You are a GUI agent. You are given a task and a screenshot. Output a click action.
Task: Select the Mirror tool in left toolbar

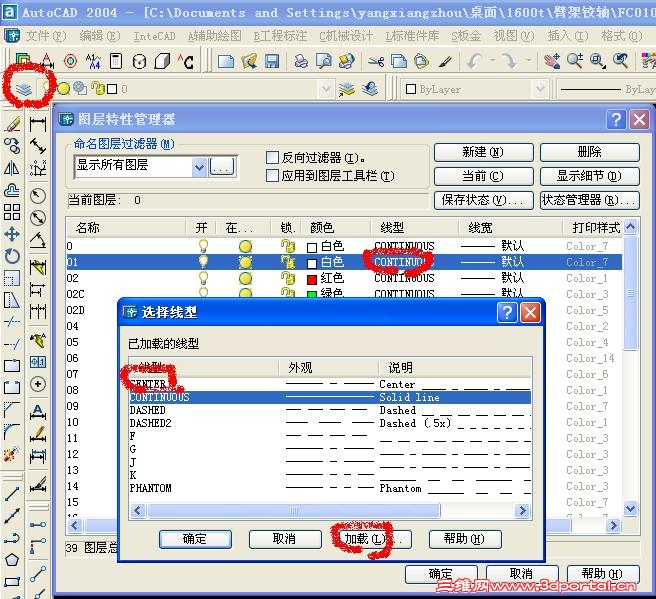[12, 168]
